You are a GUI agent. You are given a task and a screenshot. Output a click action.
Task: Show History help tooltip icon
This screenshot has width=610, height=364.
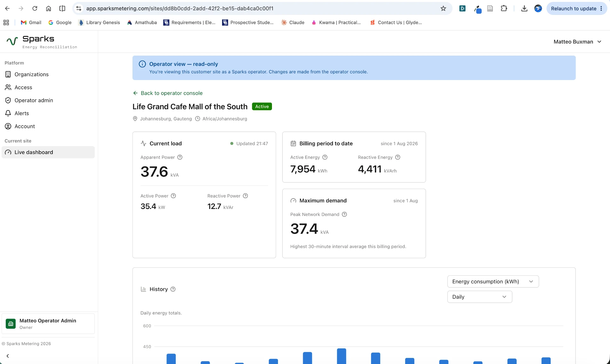click(173, 289)
